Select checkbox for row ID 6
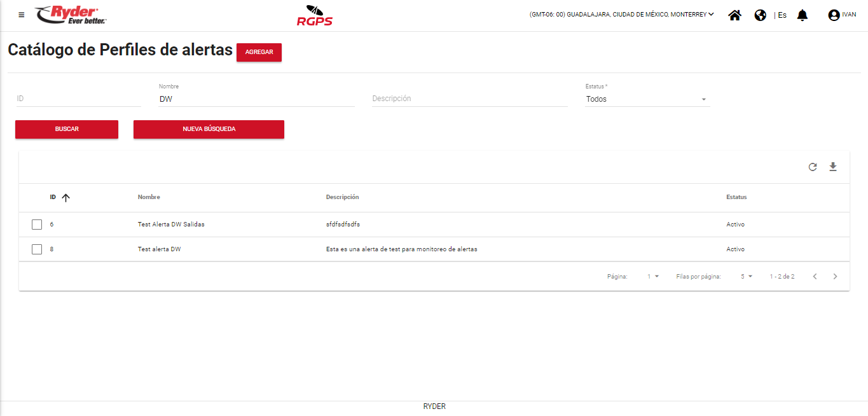 tap(37, 225)
